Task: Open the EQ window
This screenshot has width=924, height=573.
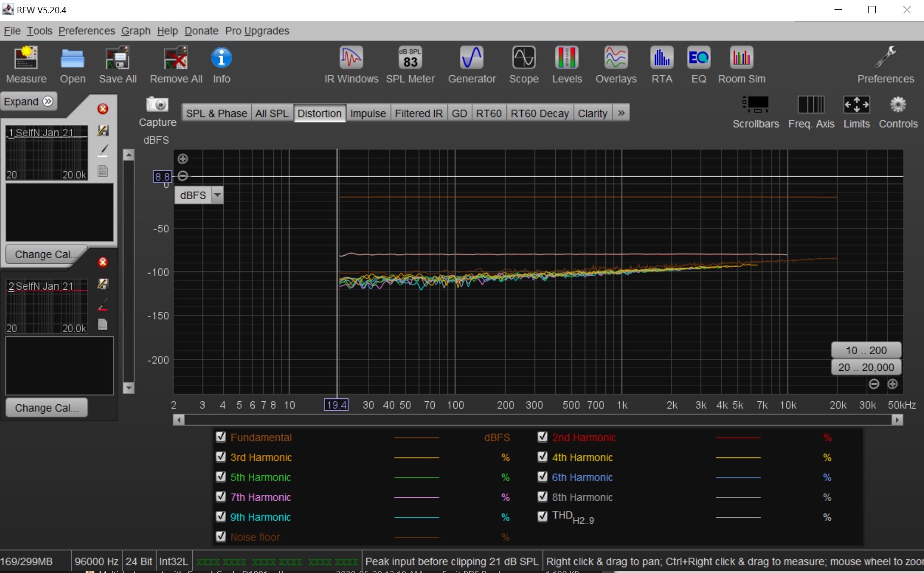Action: 698,64
